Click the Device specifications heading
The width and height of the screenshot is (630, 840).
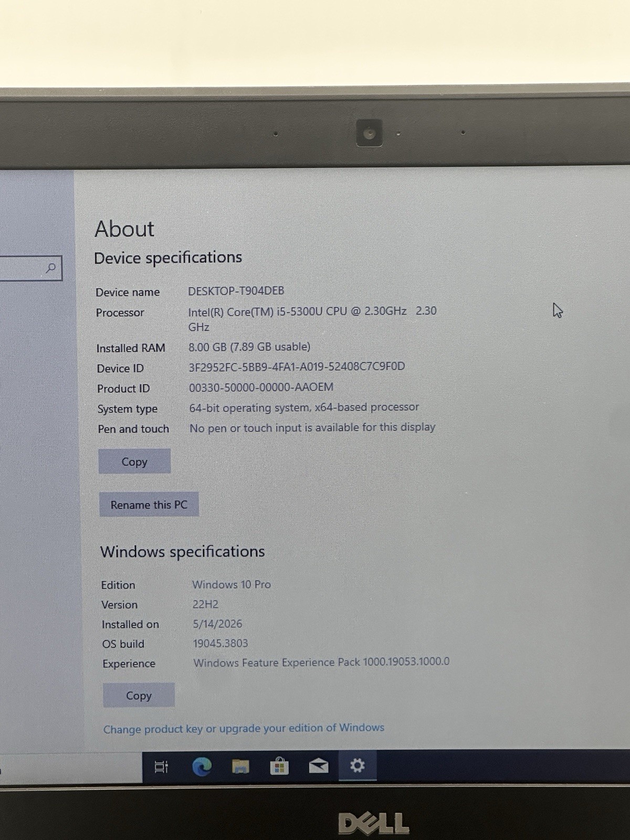(168, 258)
